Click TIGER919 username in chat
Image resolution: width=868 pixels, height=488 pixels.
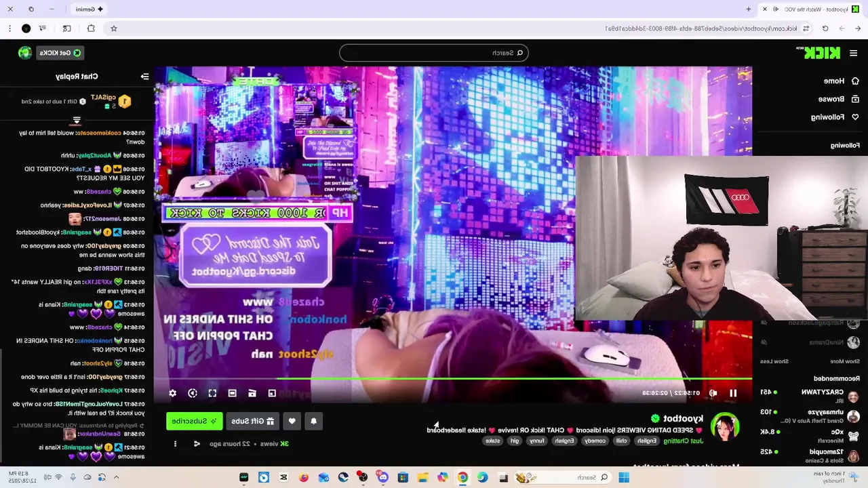(x=108, y=268)
